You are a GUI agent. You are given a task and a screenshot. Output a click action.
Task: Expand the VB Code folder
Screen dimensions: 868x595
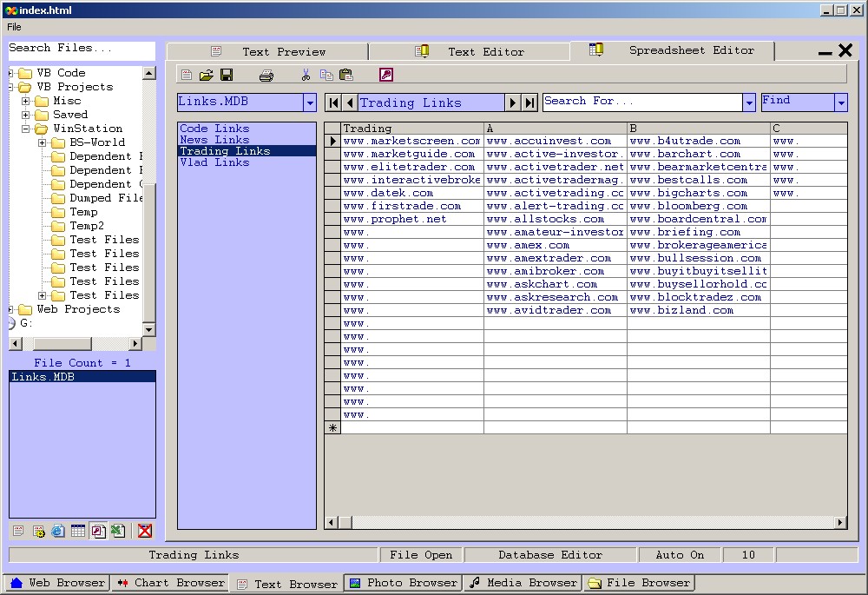pos(10,73)
